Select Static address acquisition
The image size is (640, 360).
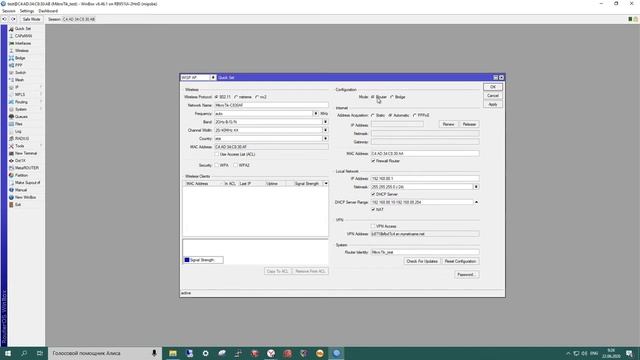tap(373, 116)
